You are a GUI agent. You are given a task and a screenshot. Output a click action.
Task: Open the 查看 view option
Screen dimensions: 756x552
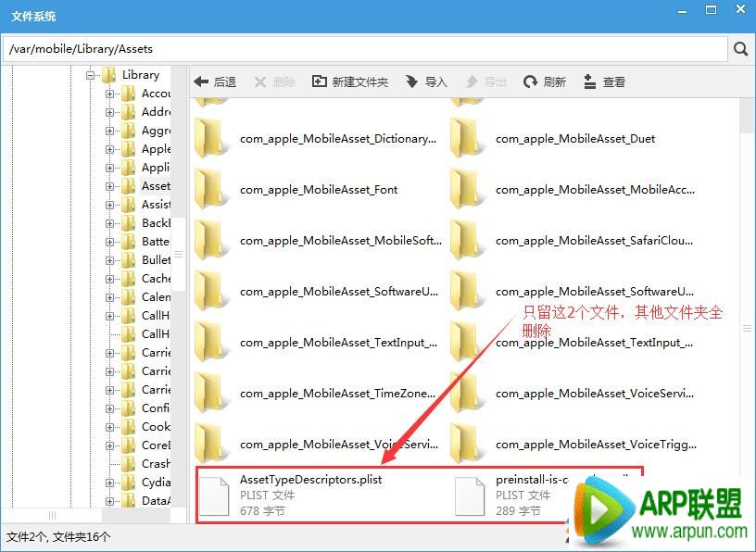click(x=604, y=82)
